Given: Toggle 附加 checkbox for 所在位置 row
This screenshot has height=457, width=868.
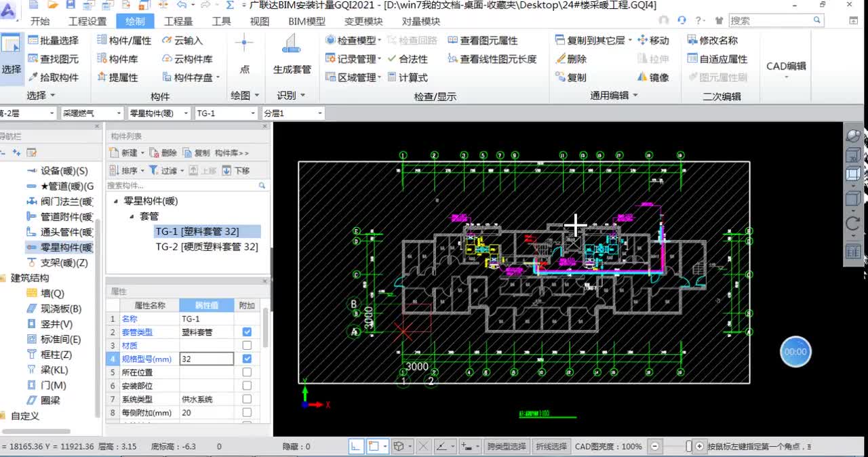Looking at the screenshot, I should (247, 372).
